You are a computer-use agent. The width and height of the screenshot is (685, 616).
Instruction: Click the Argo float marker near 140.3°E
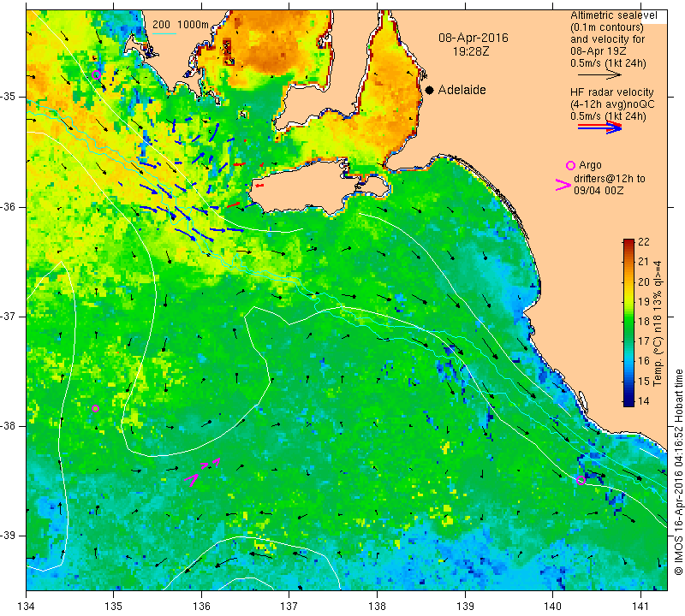[x=581, y=480]
